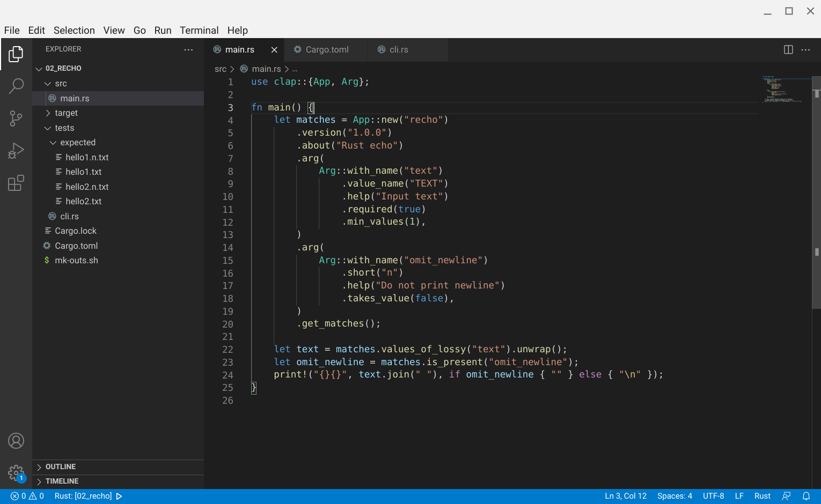Open hello1.n.txt in the explorer

[87, 157]
